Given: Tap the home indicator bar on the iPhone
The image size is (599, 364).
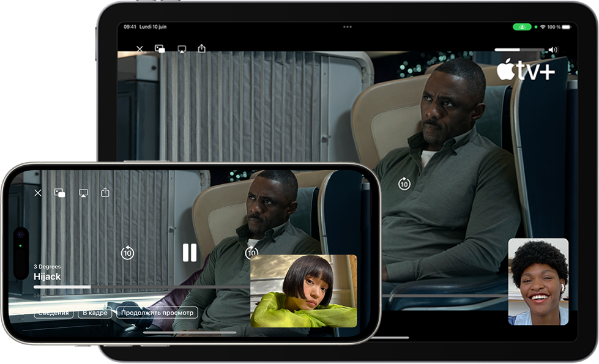Looking at the screenshot, I should pos(190,333).
